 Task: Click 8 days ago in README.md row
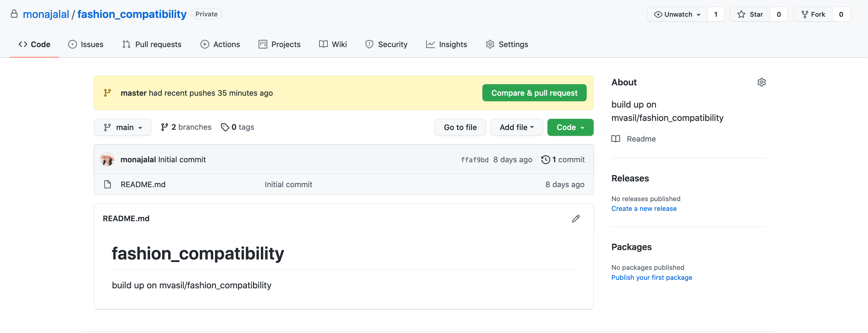565,184
